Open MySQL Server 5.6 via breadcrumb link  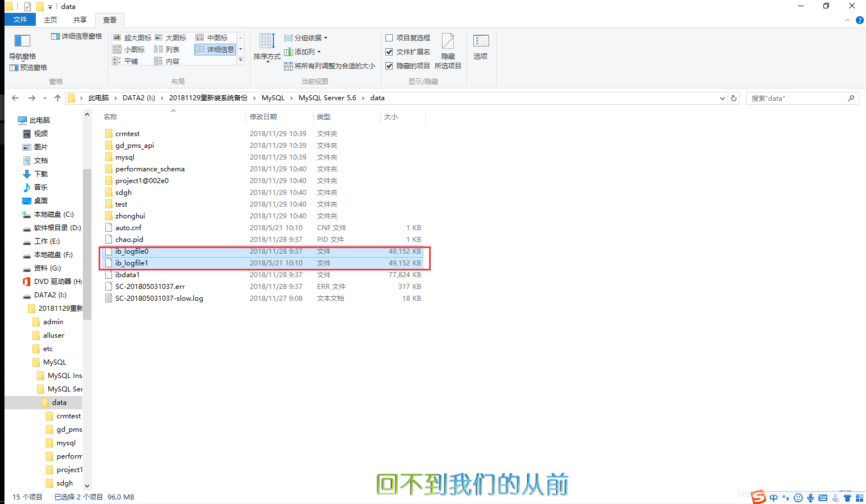pyautogui.click(x=327, y=97)
